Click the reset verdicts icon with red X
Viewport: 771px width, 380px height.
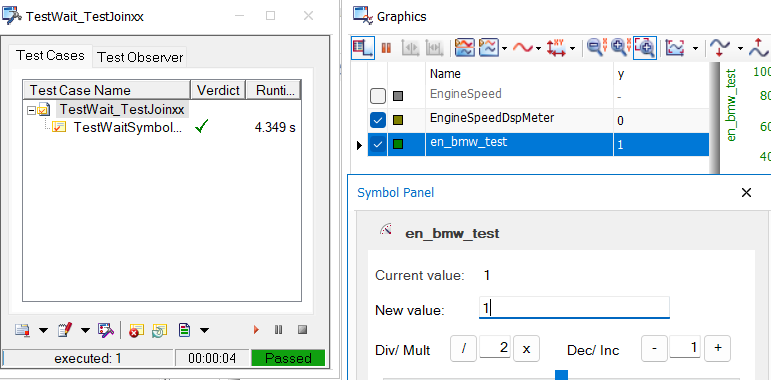136,330
